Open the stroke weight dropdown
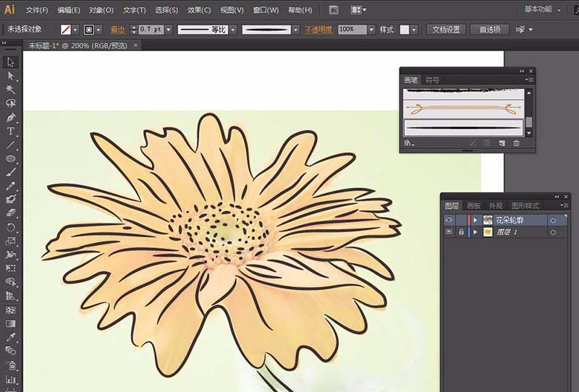Image resolution: width=579 pixels, height=392 pixels. pyautogui.click(x=169, y=30)
